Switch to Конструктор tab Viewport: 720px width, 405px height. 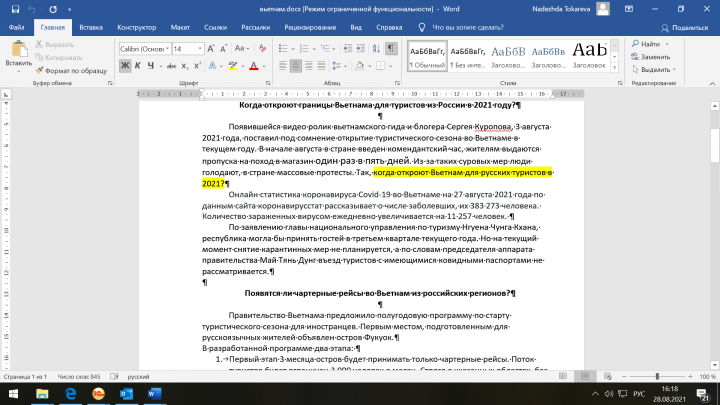(x=137, y=28)
